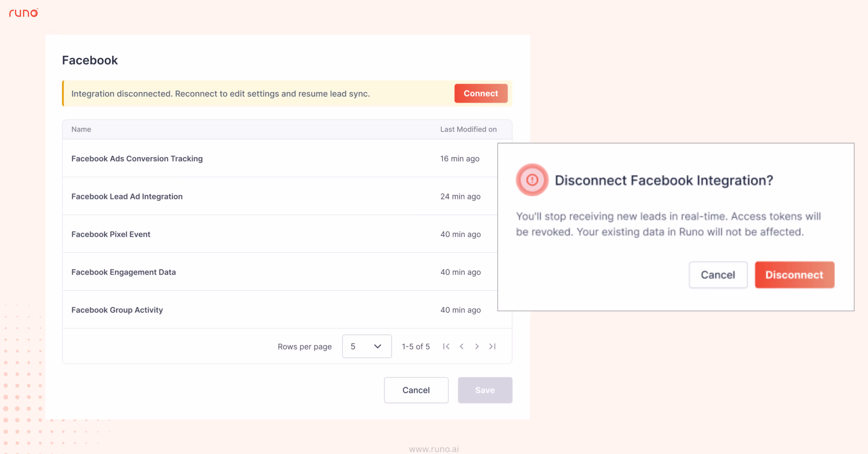Click '40 min ago' for Pixel Event
Screen dimensions: 868x454
pyautogui.click(x=460, y=234)
